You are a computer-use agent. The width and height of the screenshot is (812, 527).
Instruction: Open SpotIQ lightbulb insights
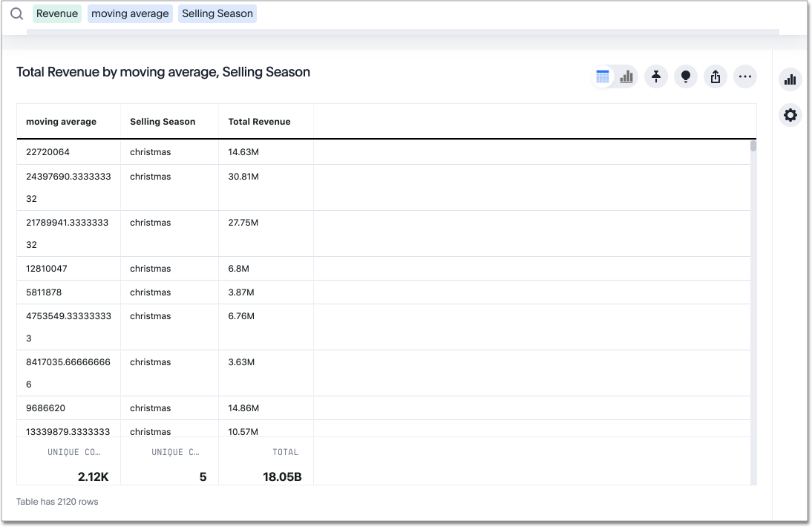686,76
